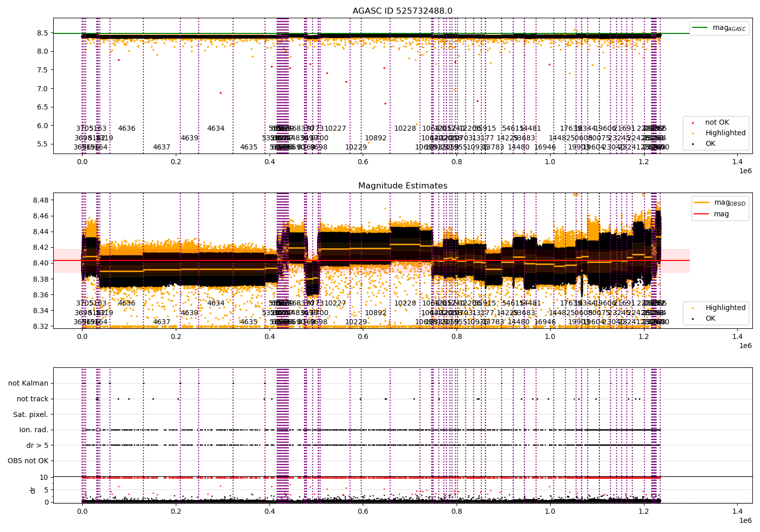Click obsid label '10892' in top plot

376,138
